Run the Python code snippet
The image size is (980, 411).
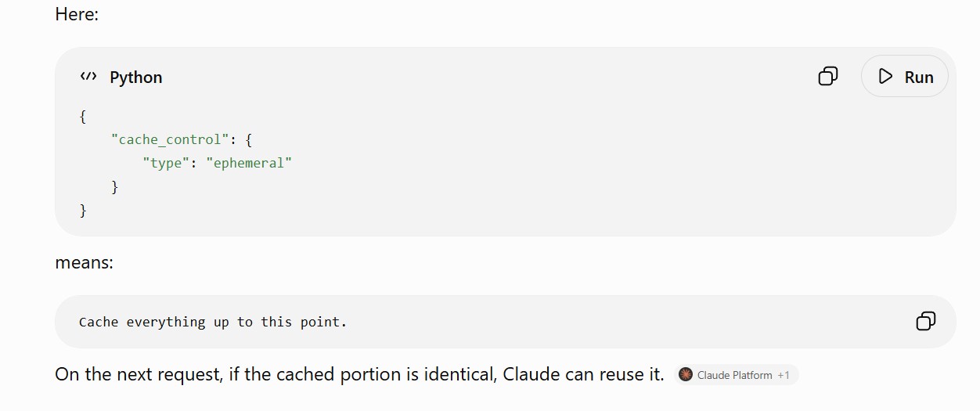pos(904,77)
